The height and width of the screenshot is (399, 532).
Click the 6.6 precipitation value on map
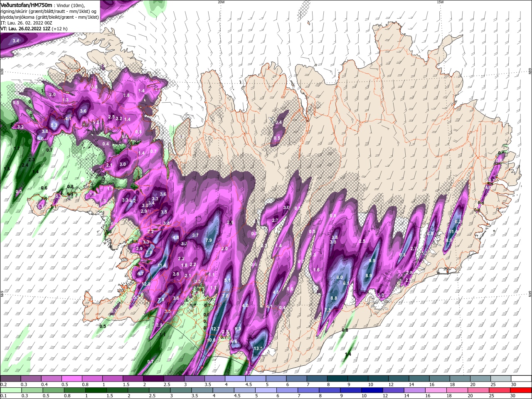234,342
